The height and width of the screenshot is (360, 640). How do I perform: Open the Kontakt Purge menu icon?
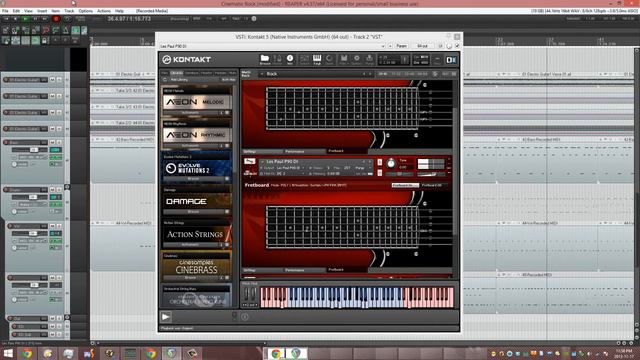[x=369, y=60]
